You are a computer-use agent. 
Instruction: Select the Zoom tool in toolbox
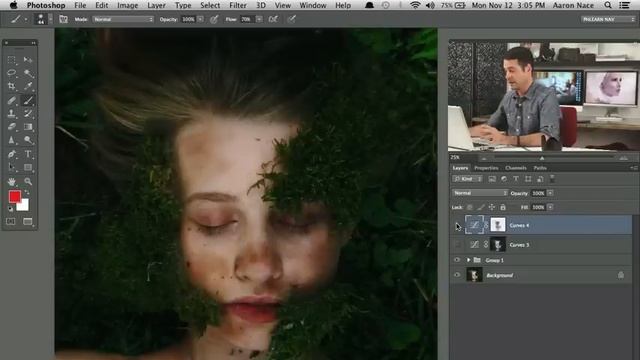pyautogui.click(x=28, y=181)
